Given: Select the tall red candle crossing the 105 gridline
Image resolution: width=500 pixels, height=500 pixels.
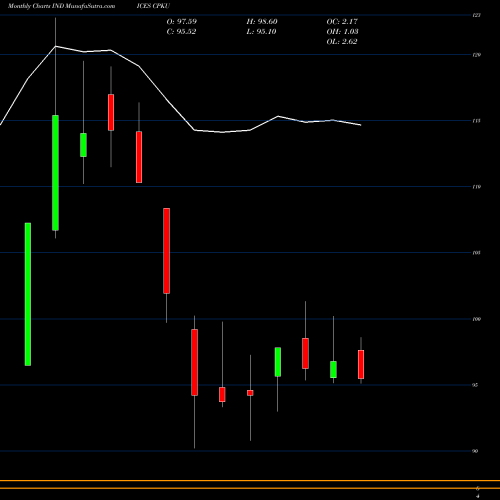Looking at the screenshot, I should click(x=166, y=251).
